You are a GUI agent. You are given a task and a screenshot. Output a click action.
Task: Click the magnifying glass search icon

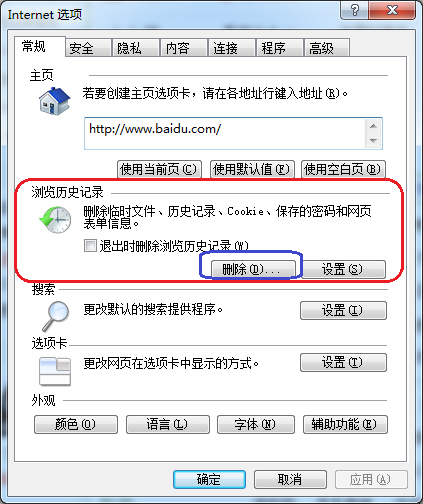click(x=55, y=315)
